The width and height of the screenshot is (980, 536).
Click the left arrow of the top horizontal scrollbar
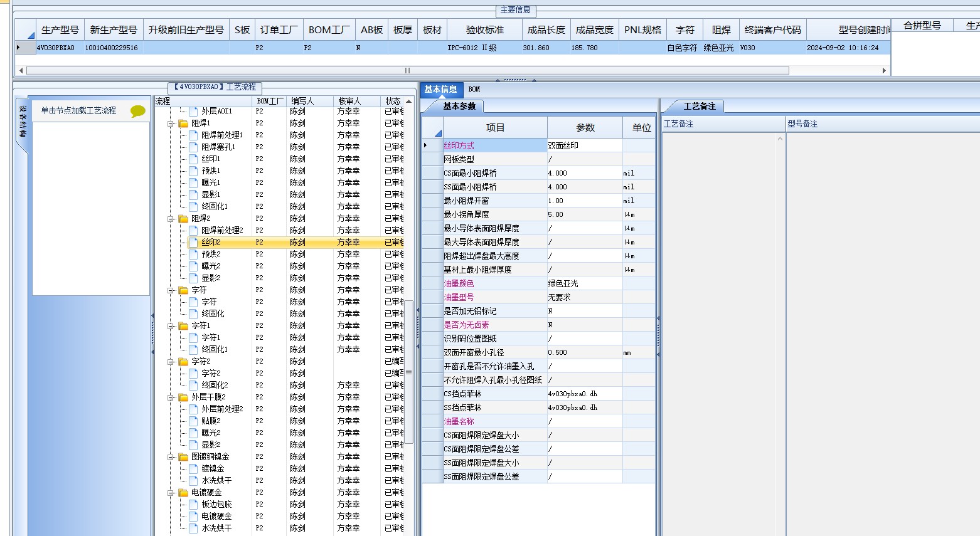(21, 70)
